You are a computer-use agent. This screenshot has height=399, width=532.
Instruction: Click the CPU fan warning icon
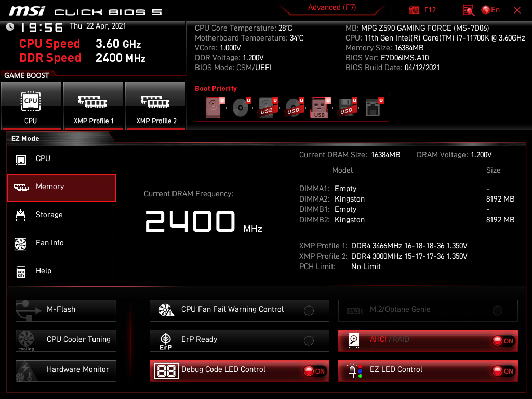point(166,310)
